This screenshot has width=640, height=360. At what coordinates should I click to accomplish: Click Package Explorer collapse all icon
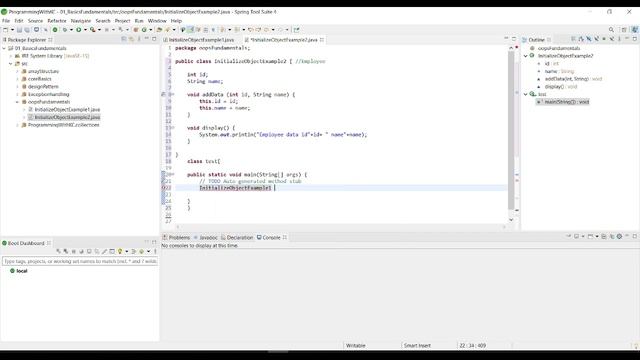[124, 39]
